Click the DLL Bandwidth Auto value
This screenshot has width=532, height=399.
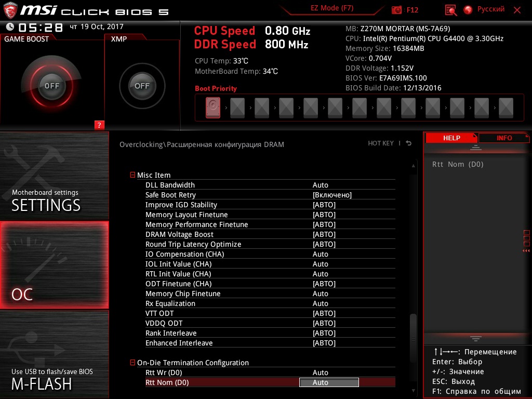coord(320,185)
